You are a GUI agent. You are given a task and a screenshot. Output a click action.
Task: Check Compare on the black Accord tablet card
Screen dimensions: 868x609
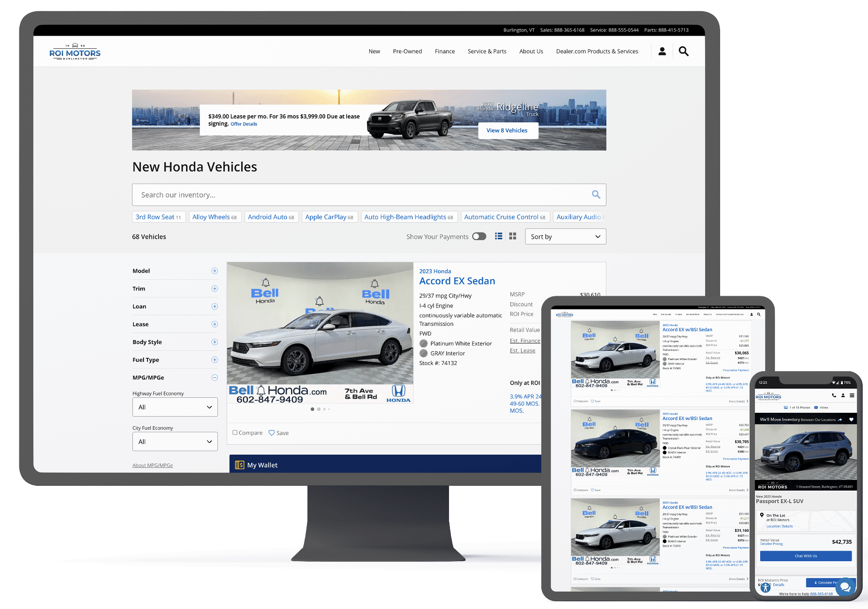pyautogui.click(x=574, y=490)
